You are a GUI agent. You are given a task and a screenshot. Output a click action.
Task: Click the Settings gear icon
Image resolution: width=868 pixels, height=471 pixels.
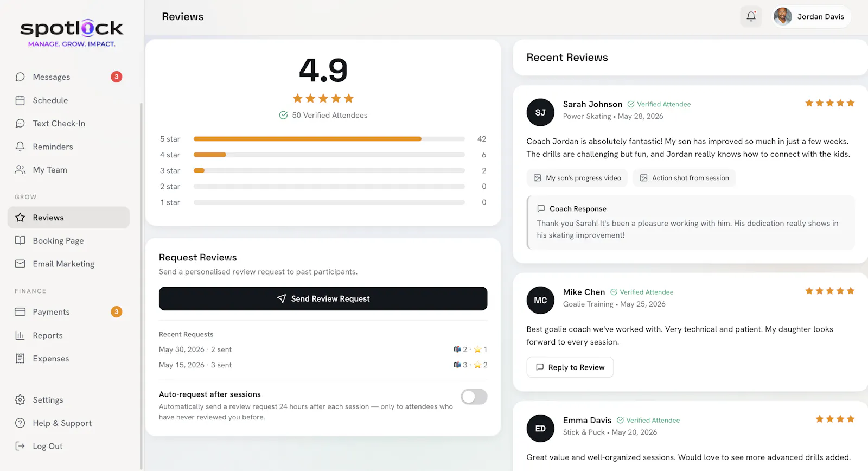[x=20, y=400]
